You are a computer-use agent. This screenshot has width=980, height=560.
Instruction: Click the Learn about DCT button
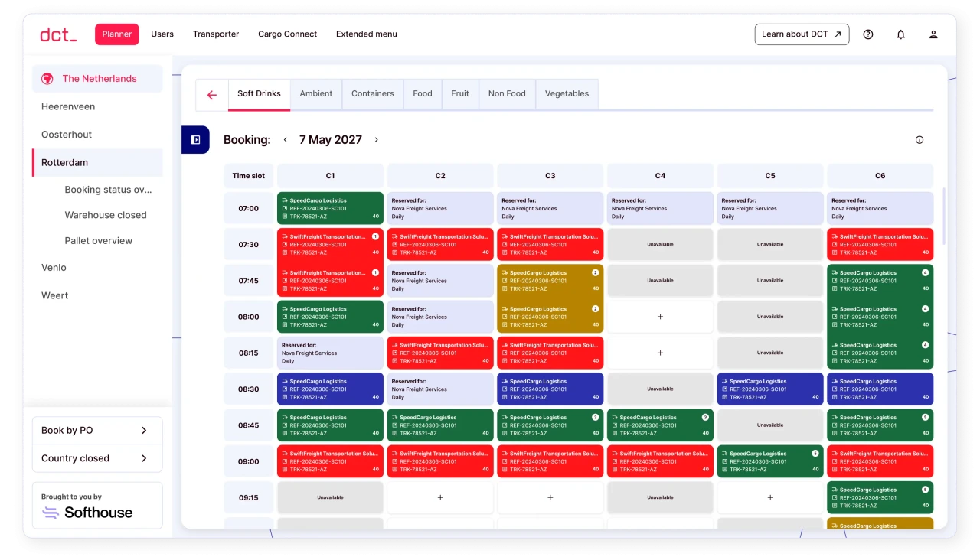click(x=802, y=34)
